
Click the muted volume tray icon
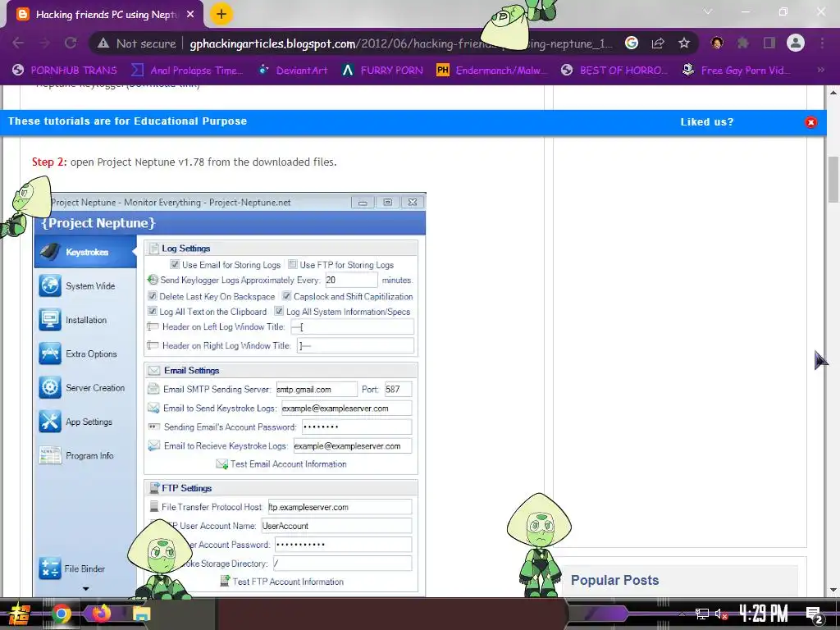coord(721,614)
